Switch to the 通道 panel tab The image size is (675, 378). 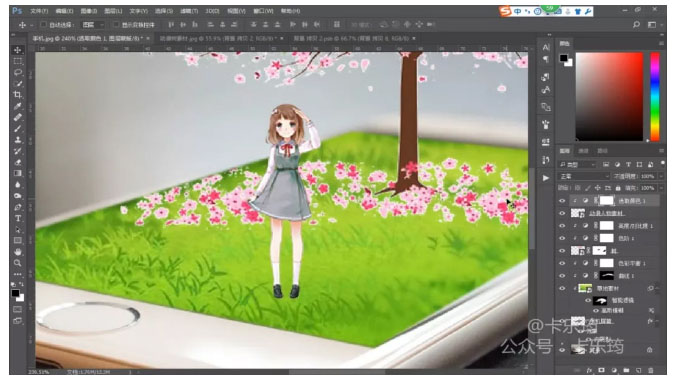pos(583,151)
